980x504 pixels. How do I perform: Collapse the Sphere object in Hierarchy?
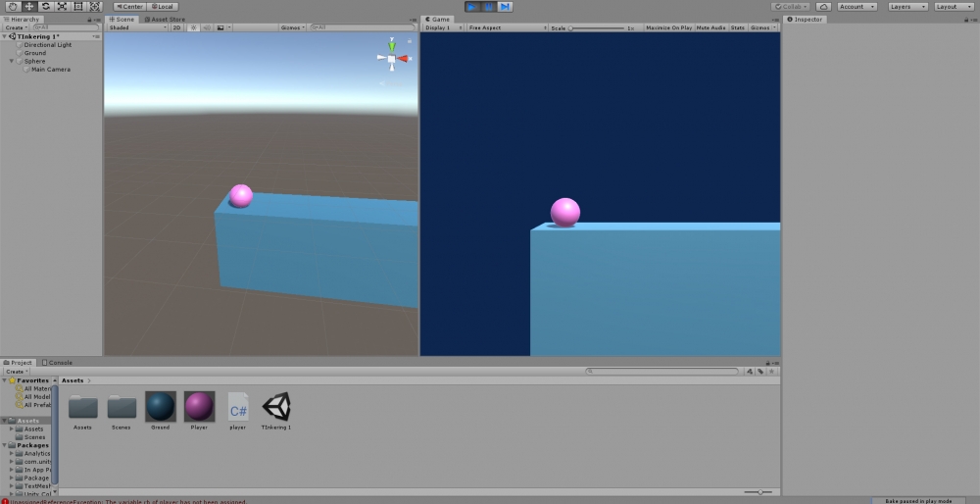pyautogui.click(x=12, y=61)
